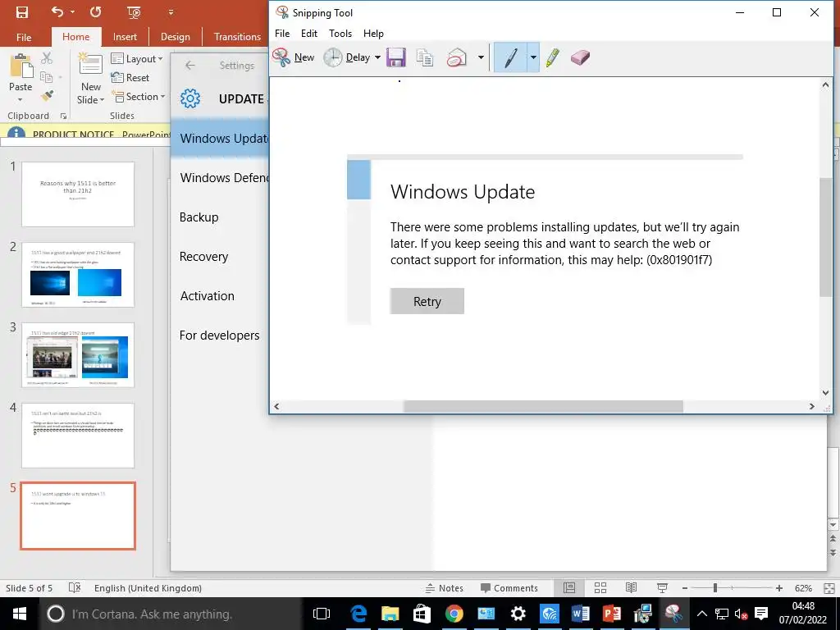Switch to the Insert ribbon tab
Image resolution: width=840 pixels, height=630 pixels.
click(x=125, y=37)
